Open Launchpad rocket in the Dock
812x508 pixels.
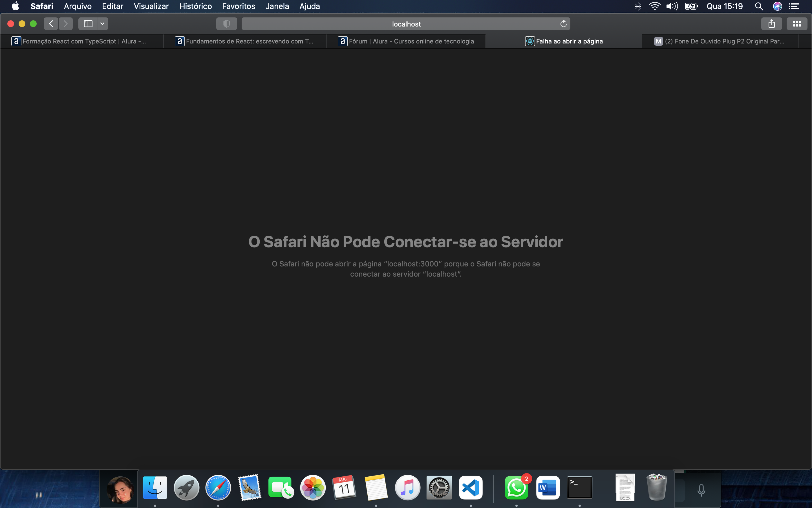point(187,487)
